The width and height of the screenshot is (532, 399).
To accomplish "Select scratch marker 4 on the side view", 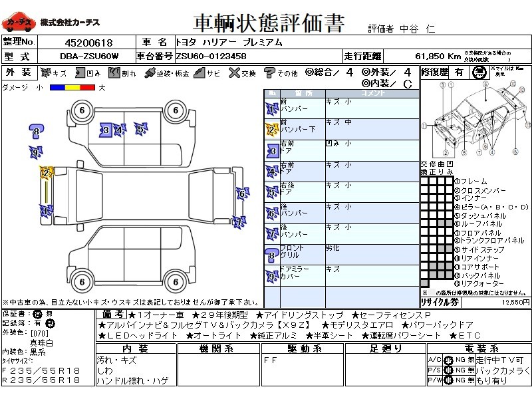I will pos(119,130).
